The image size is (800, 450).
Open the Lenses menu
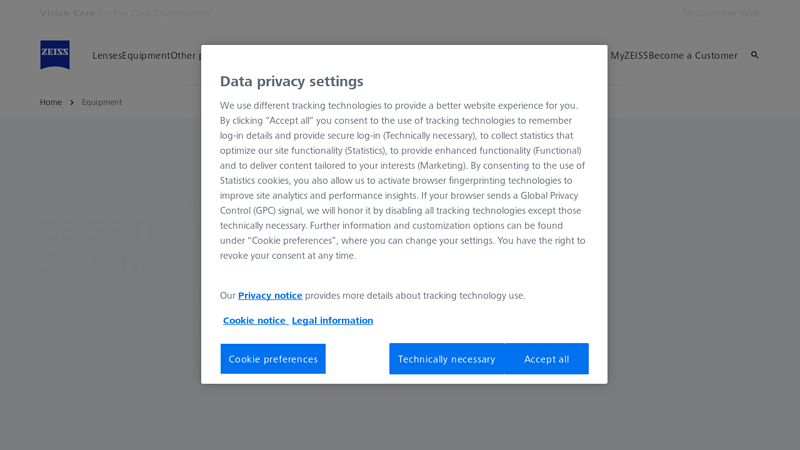[x=106, y=56]
